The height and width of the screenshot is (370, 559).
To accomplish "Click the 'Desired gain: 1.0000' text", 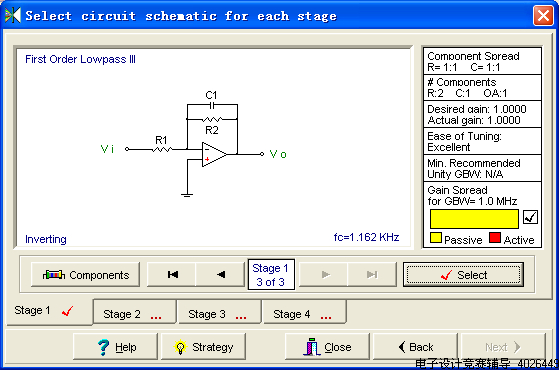I will point(477,109).
